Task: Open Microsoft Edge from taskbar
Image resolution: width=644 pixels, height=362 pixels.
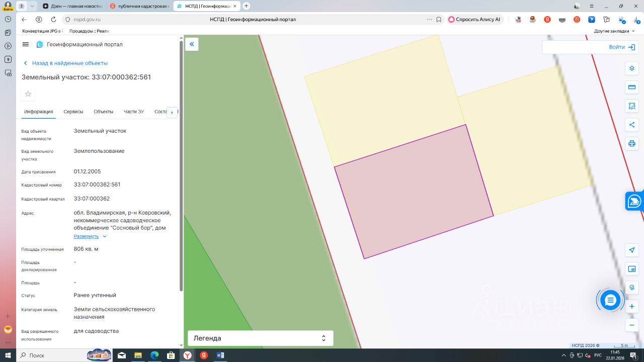Action: pyautogui.click(x=154, y=355)
